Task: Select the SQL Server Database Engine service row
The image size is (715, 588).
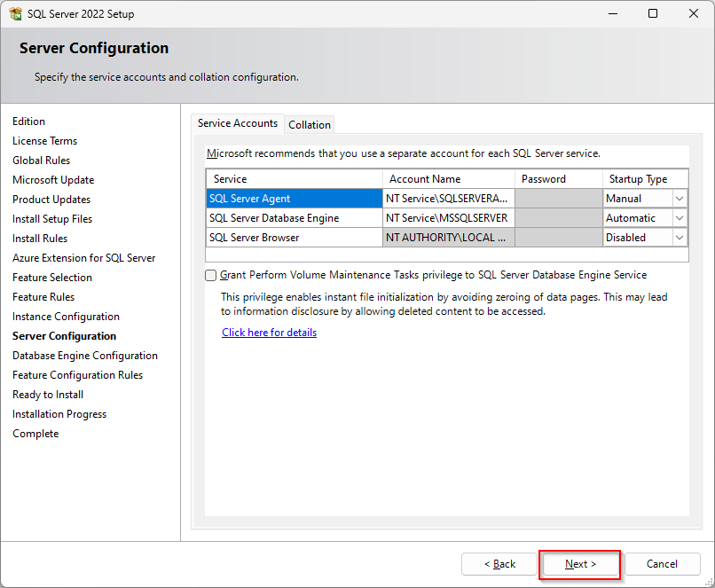Action: coord(294,218)
